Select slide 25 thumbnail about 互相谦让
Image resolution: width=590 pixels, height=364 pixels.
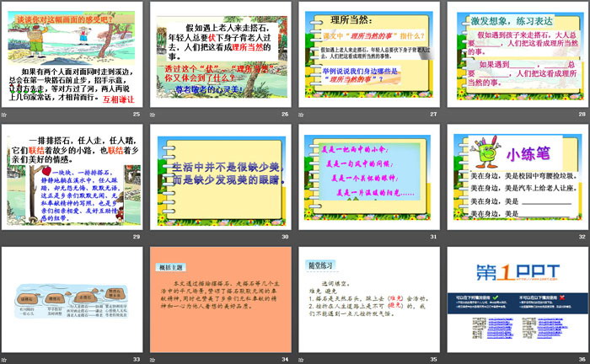(72, 55)
